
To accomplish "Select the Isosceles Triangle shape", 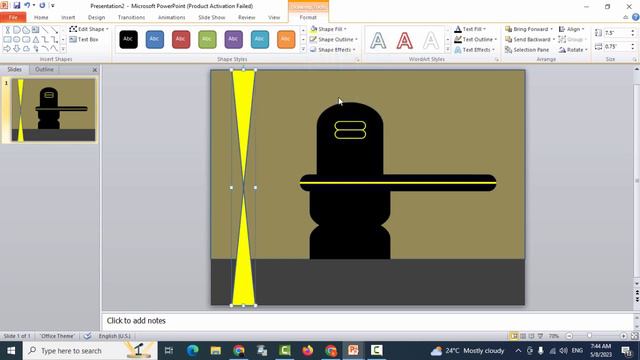I will (x=36, y=40).
